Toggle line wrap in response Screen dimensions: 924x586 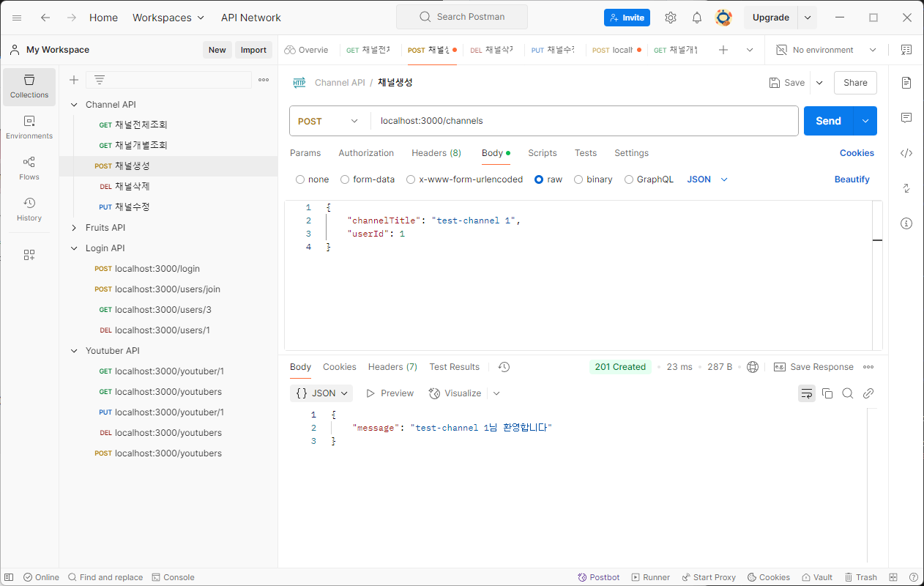(x=807, y=393)
